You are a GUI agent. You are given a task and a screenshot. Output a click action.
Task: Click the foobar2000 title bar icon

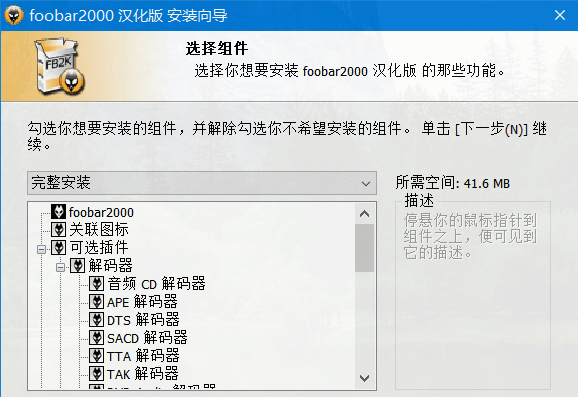click(x=14, y=15)
